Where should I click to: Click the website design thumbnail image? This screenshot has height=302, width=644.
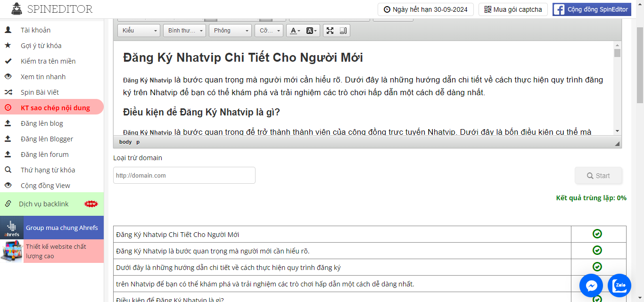[x=12, y=251]
